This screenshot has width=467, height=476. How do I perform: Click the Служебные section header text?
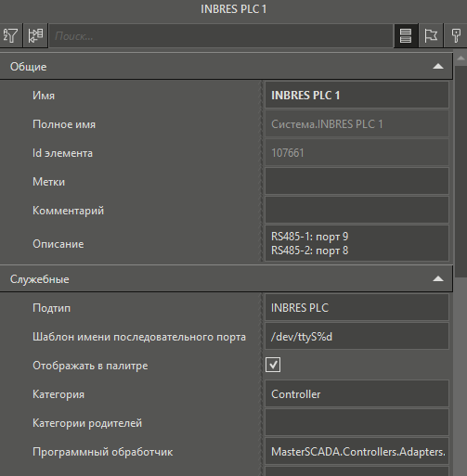tap(39, 279)
